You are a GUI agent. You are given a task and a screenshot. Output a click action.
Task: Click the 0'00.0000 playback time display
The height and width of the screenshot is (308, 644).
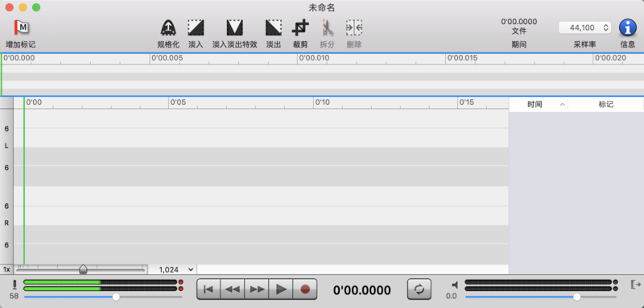click(x=361, y=290)
